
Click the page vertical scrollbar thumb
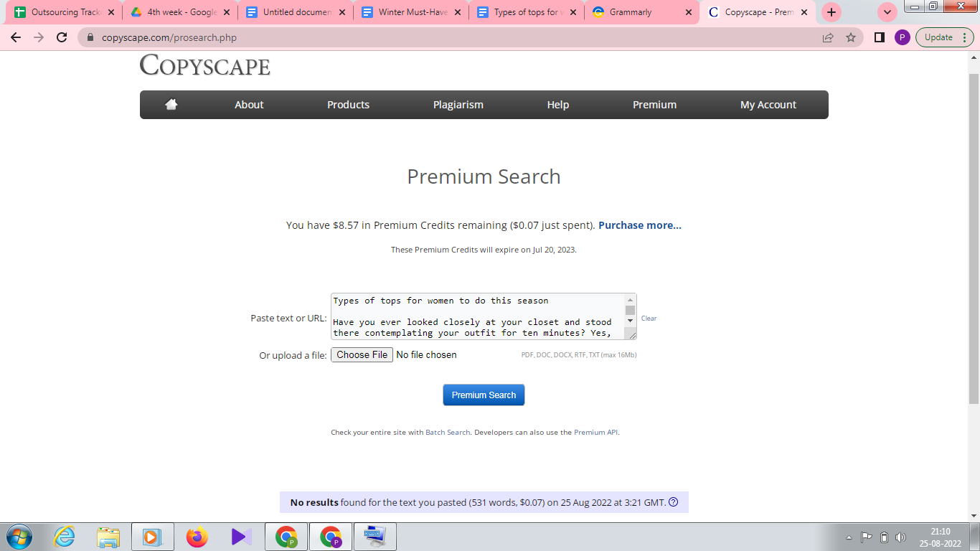[x=974, y=239]
